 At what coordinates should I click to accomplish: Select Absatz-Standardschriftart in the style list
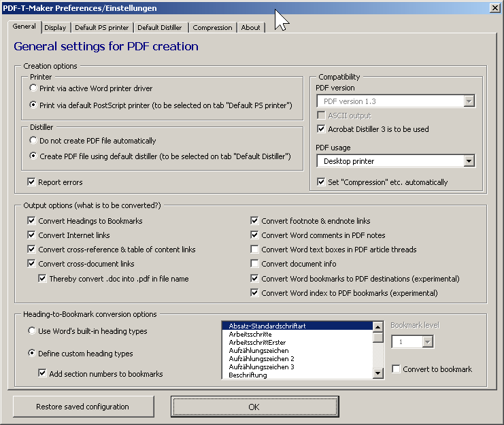point(298,326)
